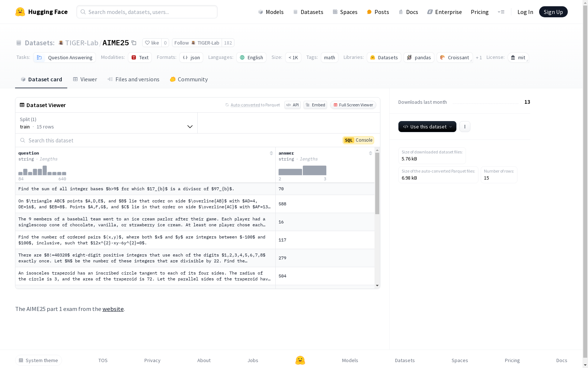Focus the Search models, datasets, users field
The image size is (588, 368).
pos(147,12)
